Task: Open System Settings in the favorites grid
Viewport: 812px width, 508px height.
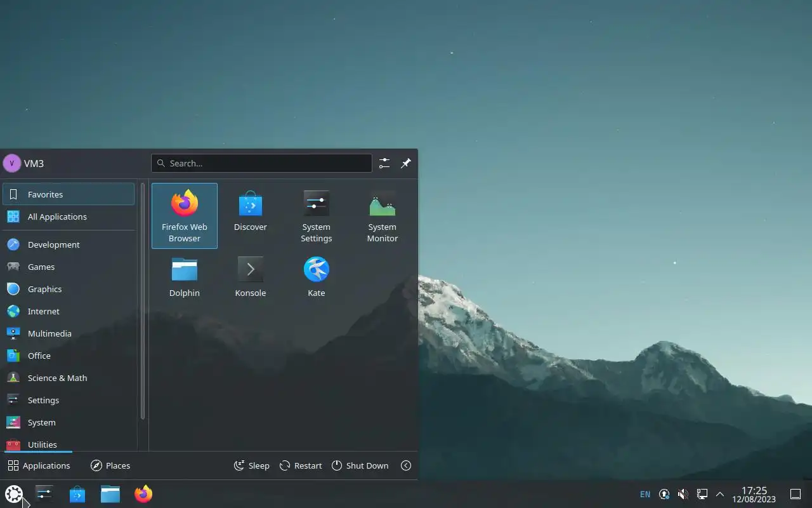Action: pyautogui.click(x=317, y=216)
